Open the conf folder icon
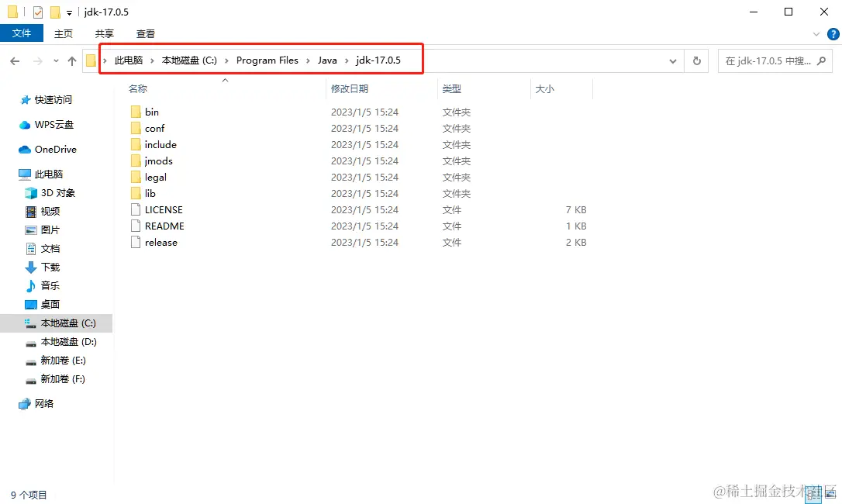Screen dimensions: 842x504 pyautogui.click(x=136, y=128)
